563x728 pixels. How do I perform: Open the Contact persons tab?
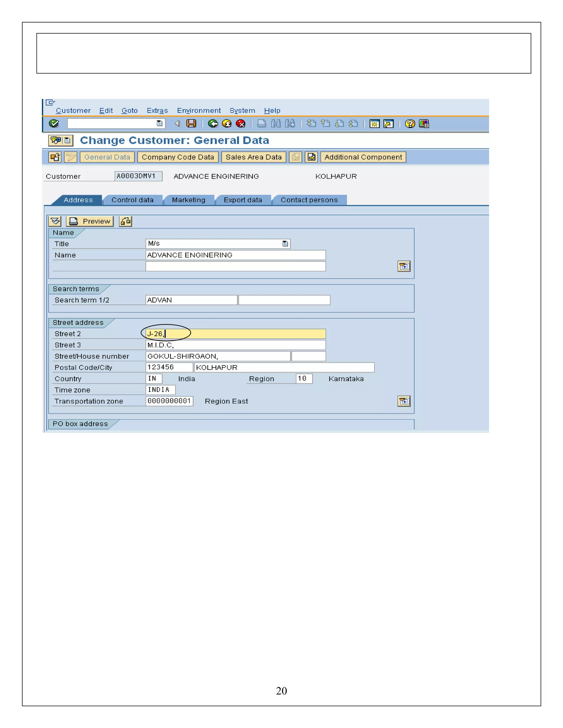point(309,200)
